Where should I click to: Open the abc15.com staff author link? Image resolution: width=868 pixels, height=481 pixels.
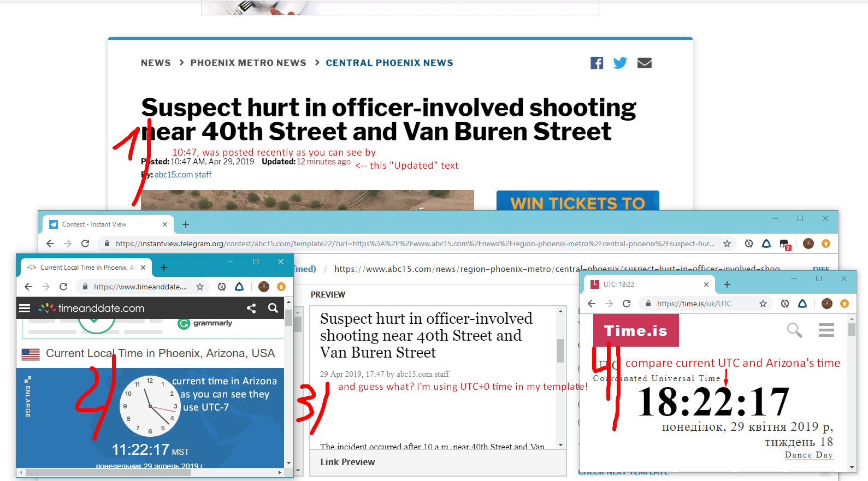click(x=183, y=175)
